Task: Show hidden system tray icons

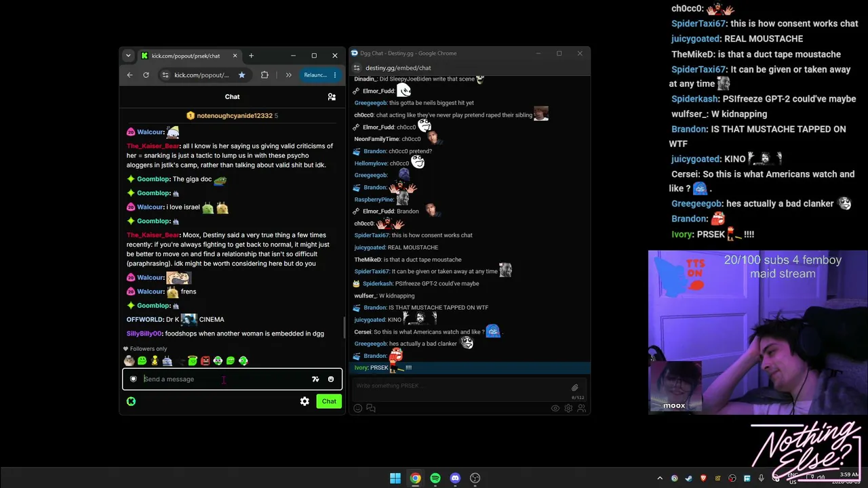Action: (660, 479)
